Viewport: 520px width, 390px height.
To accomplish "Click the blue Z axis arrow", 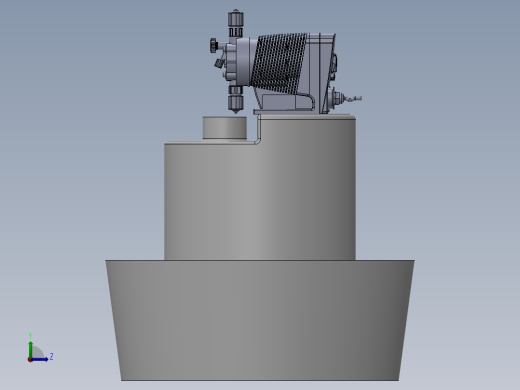I will pyautogui.click(x=40, y=359).
